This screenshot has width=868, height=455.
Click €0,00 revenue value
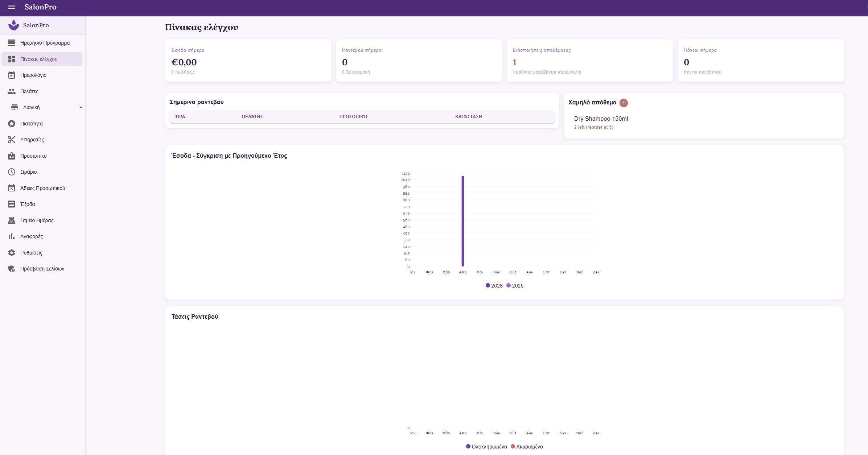(184, 62)
